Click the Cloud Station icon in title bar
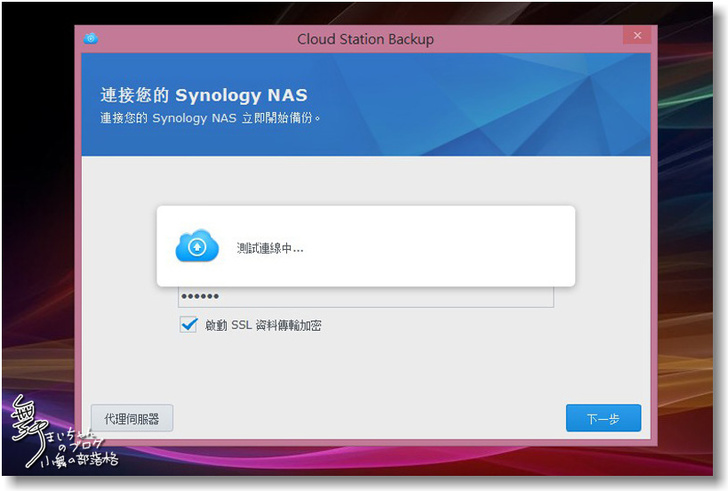Image resolution: width=728 pixels, height=491 pixels. point(91,39)
